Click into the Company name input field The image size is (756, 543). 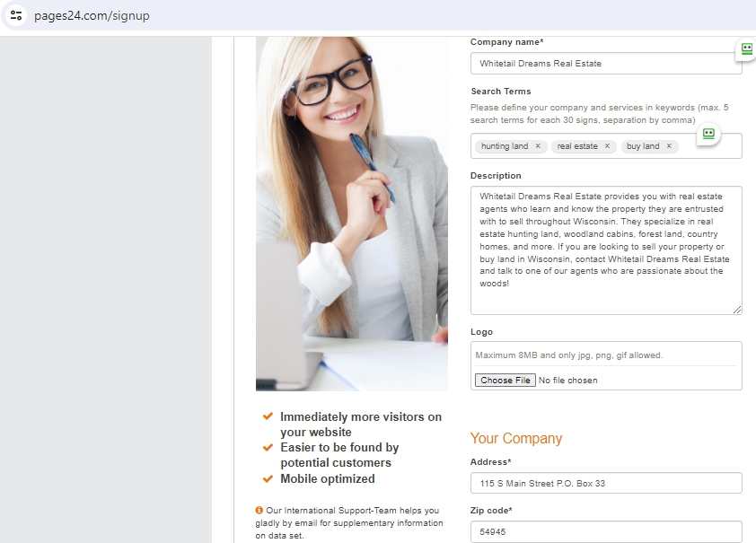tap(605, 64)
